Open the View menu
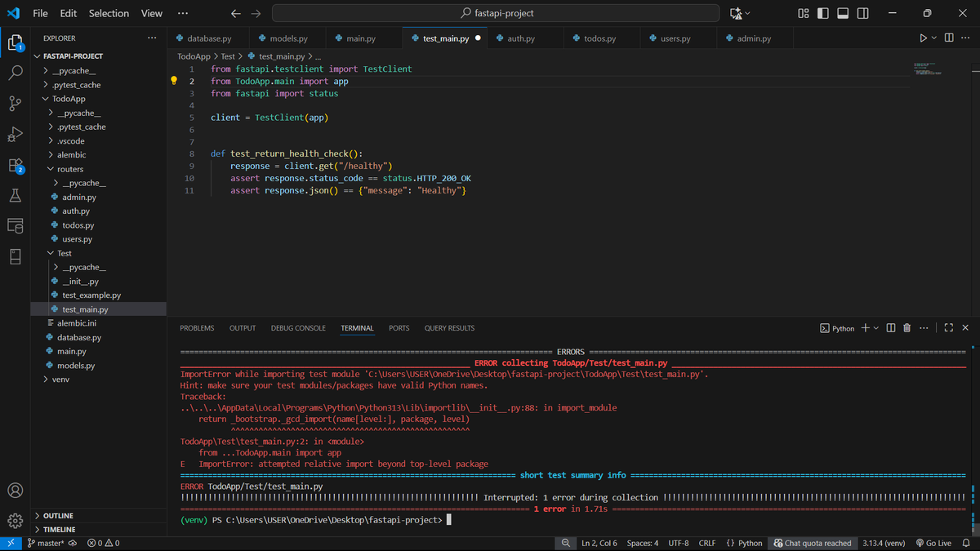 152,14
